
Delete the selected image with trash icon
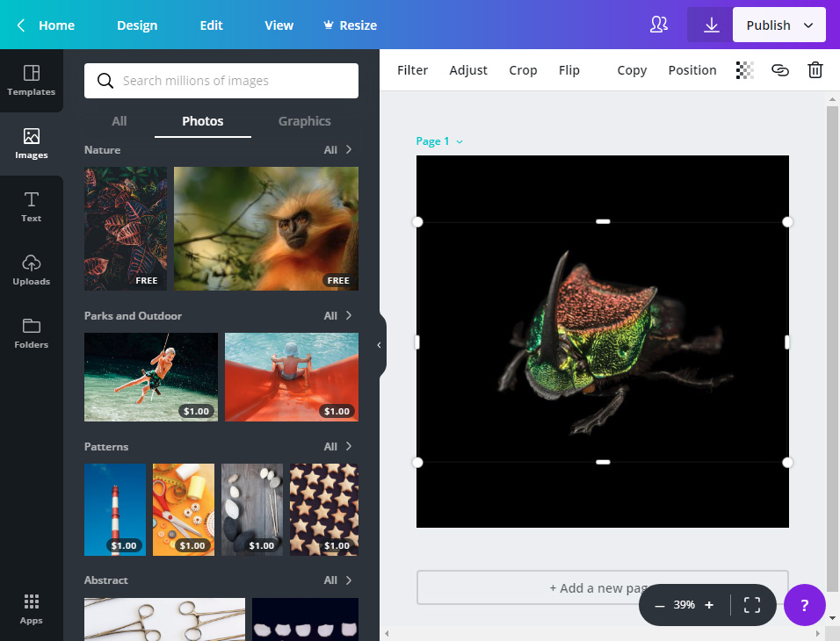pyautogui.click(x=815, y=69)
